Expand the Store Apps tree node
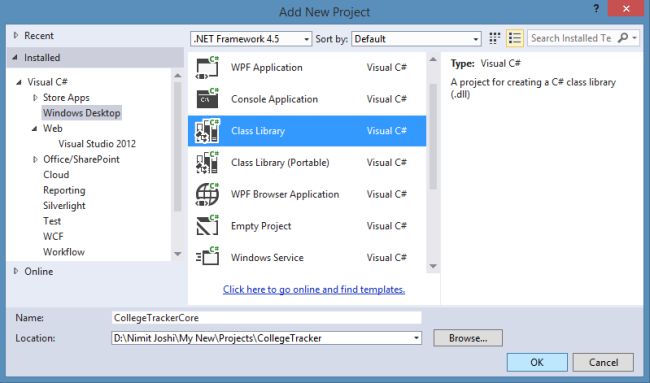The height and width of the screenshot is (383, 650). [x=35, y=98]
